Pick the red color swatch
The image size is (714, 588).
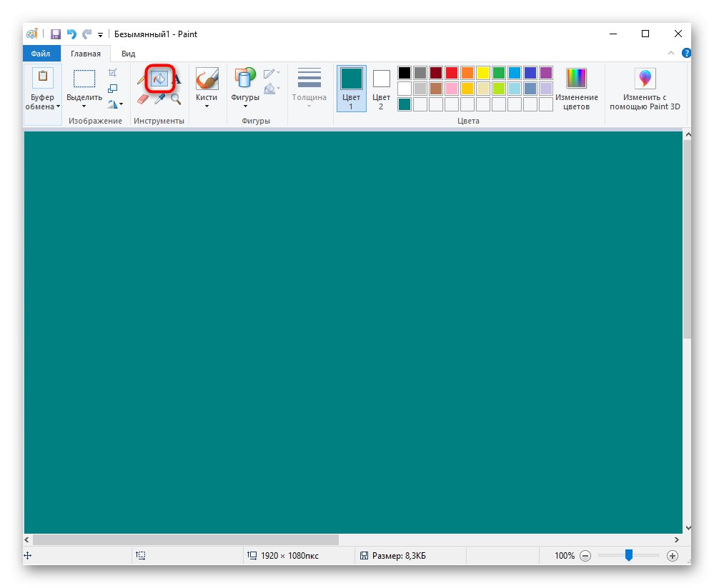452,73
